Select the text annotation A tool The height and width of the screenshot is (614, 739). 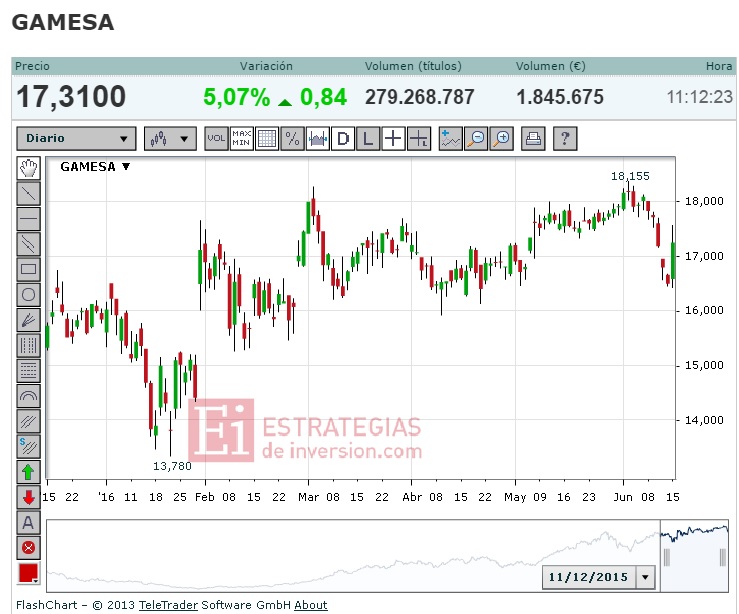(28, 523)
